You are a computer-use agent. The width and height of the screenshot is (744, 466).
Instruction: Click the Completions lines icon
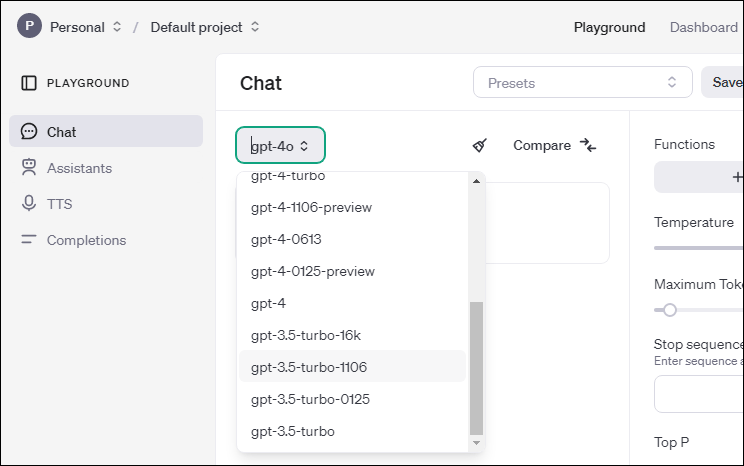point(29,240)
